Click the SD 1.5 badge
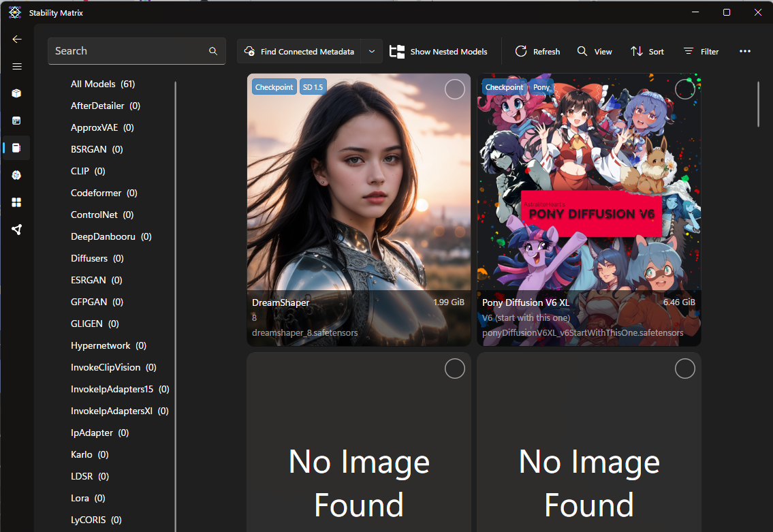773x532 pixels. click(313, 87)
